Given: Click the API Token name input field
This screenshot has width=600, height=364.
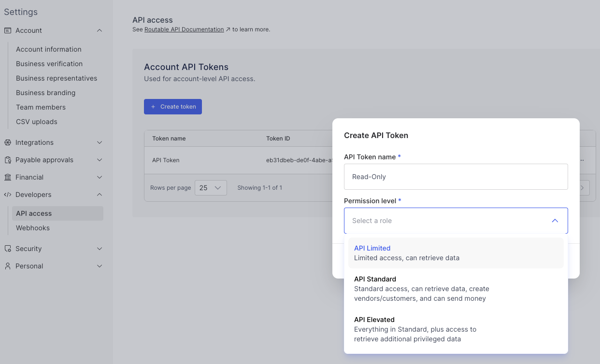Looking at the screenshot, I should (x=456, y=177).
